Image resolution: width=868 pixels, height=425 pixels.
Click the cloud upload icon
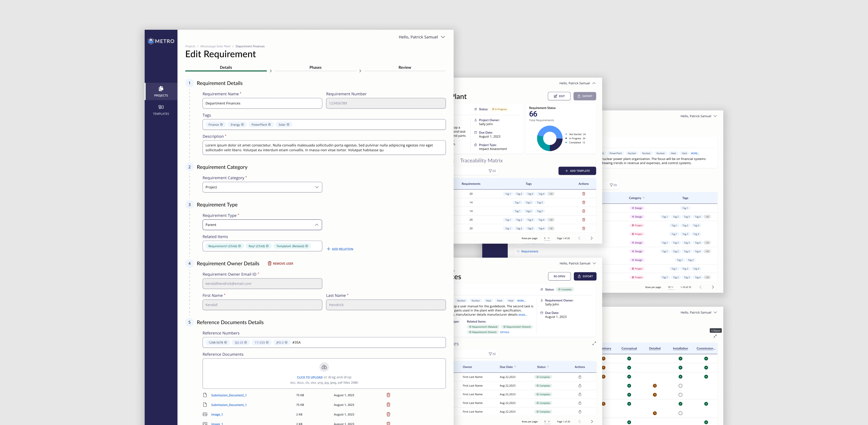(324, 367)
